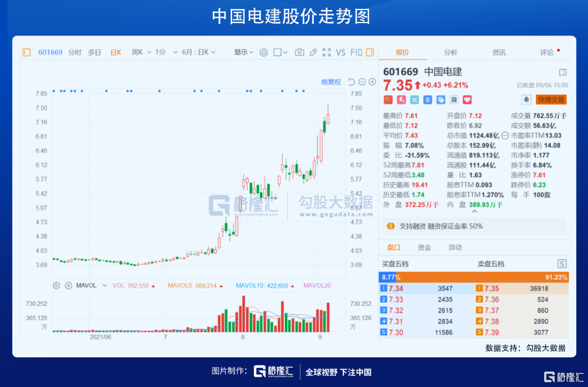Screen dimensions: 588x387
Task: Select the 资金 capital flow tab
Action: coord(424,247)
